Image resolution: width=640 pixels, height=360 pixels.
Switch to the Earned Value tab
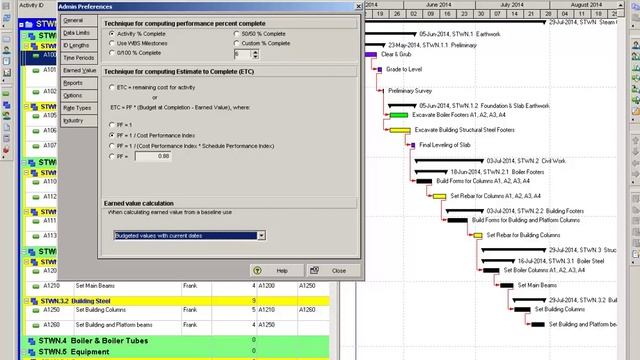[80, 71]
